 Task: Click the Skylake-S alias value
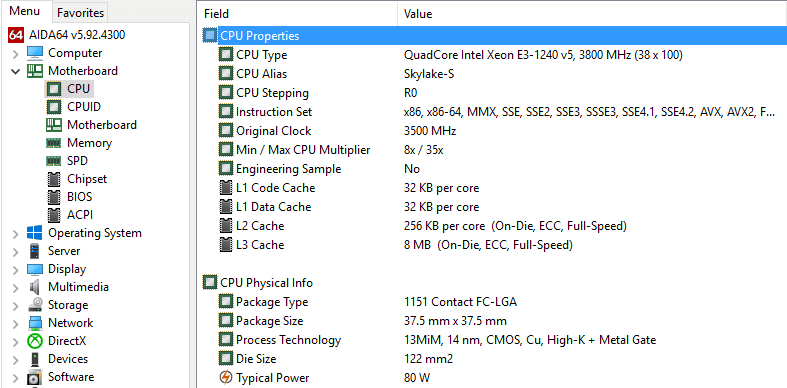[429, 74]
